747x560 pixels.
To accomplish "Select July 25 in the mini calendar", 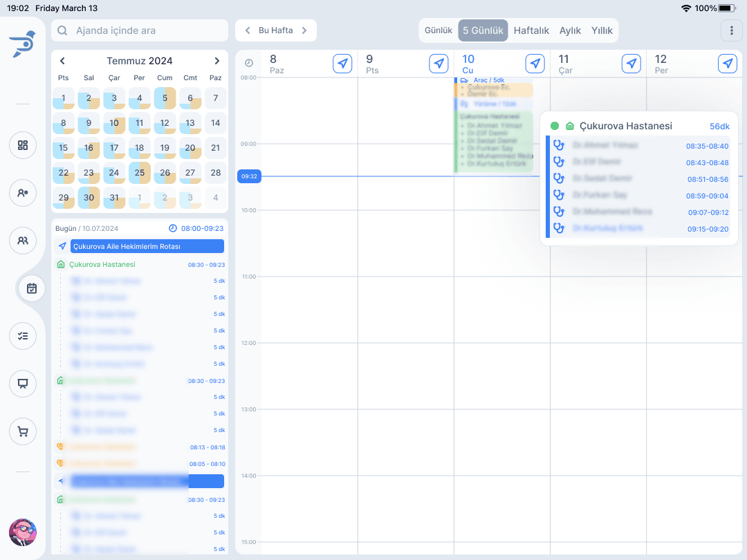I will click(x=139, y=173).
